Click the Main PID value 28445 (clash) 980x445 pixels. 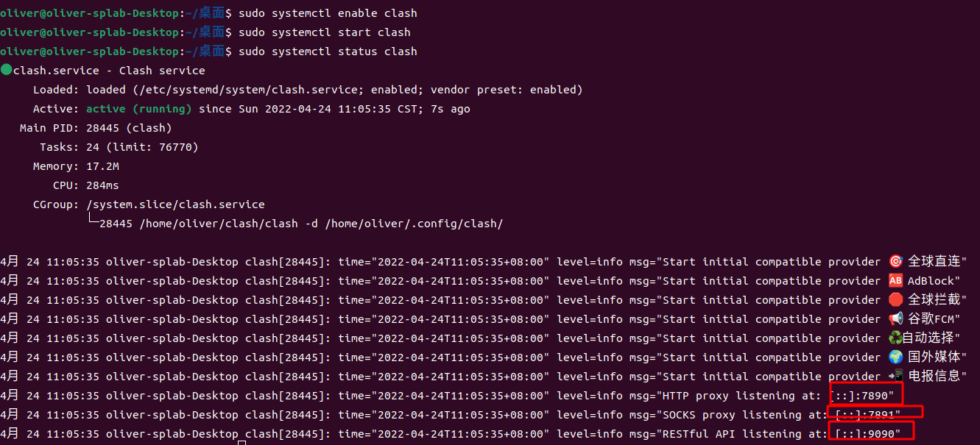click(129, 128)
